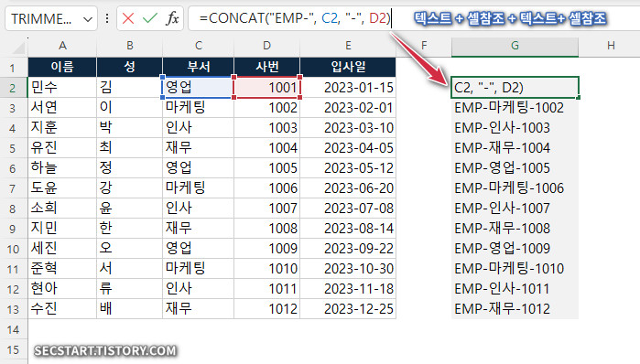Click the 사번 header cell

click(266, 67)
